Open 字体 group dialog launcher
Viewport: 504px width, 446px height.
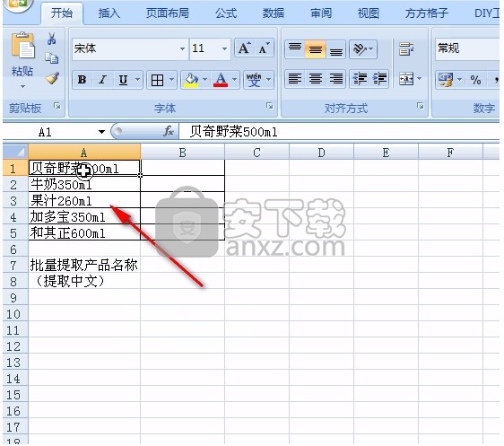[x=270, y=106]
